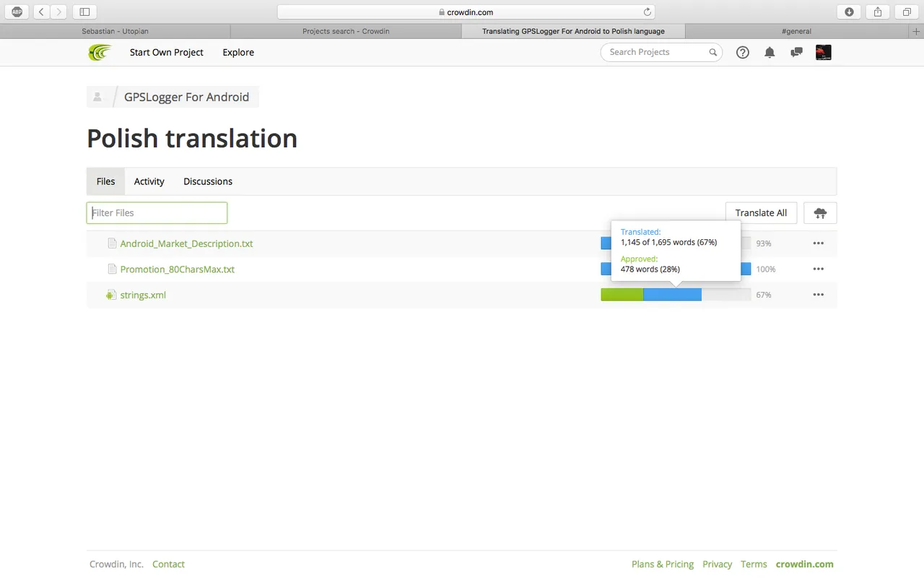Open options menu for strings.xml
Screen dimensions: 924x578
[818, 295]
